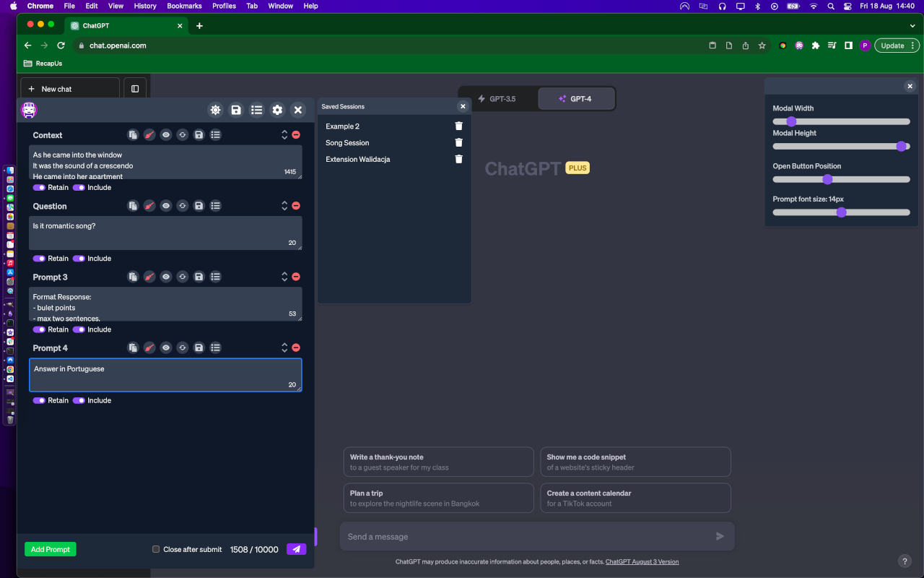Toggle Include switch for Prompt 4

click(79, 400)
